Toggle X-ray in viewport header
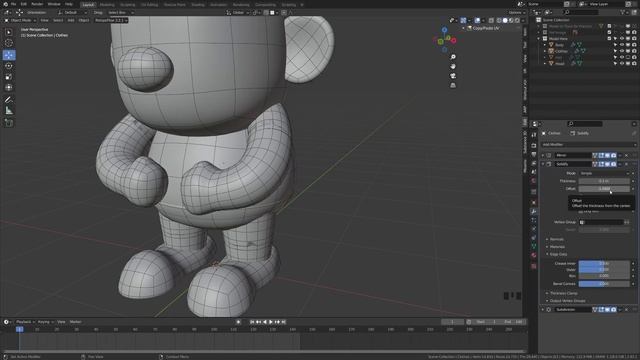The width and height of the screenshot is (640, 360). coord(491,20)
